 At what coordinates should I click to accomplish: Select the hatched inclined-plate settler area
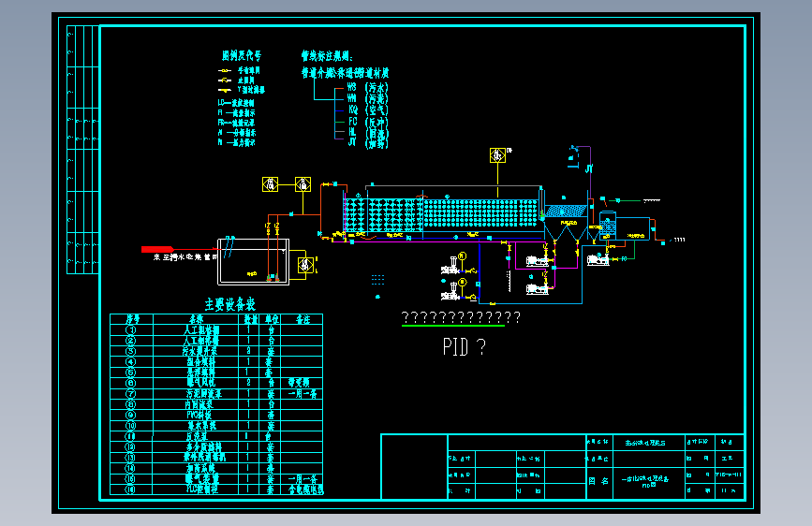(x=566, y=212)
